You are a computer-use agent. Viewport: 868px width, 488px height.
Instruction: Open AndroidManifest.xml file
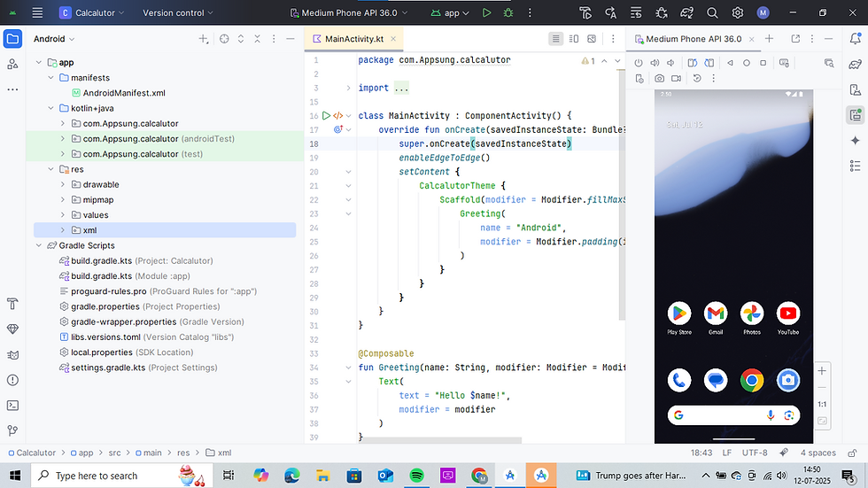tap(124, 93)
